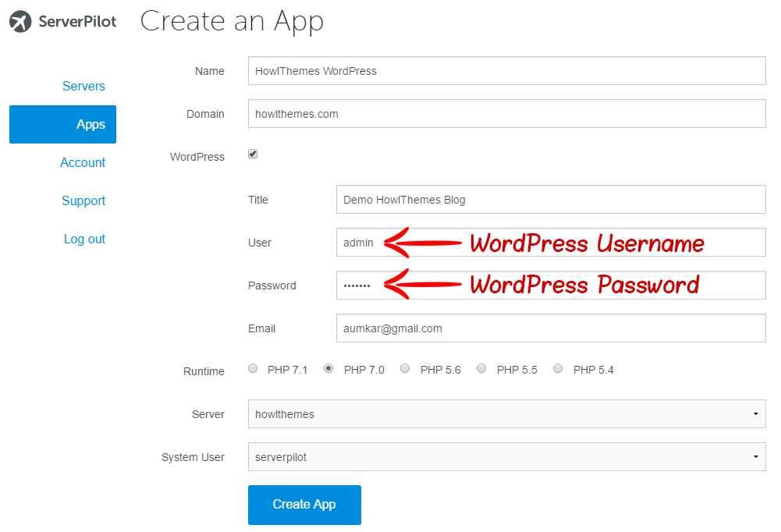
Task: Uncheck the WordPress checkbox
Action: point(253,154)
